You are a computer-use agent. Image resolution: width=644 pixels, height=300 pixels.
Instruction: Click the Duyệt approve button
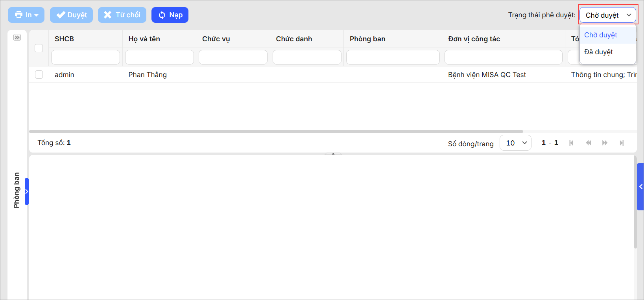(71, 15)
